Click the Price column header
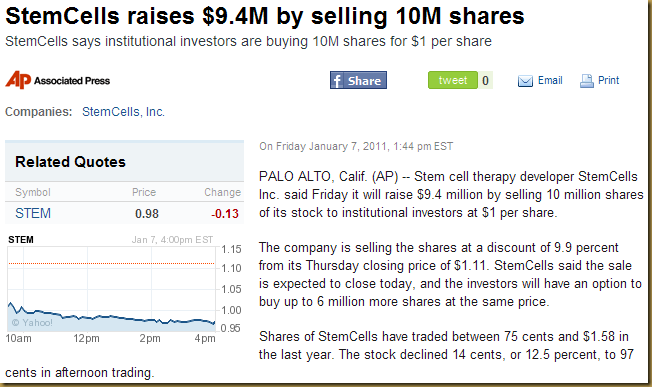The image size is (652, 387). pos(144,192)
